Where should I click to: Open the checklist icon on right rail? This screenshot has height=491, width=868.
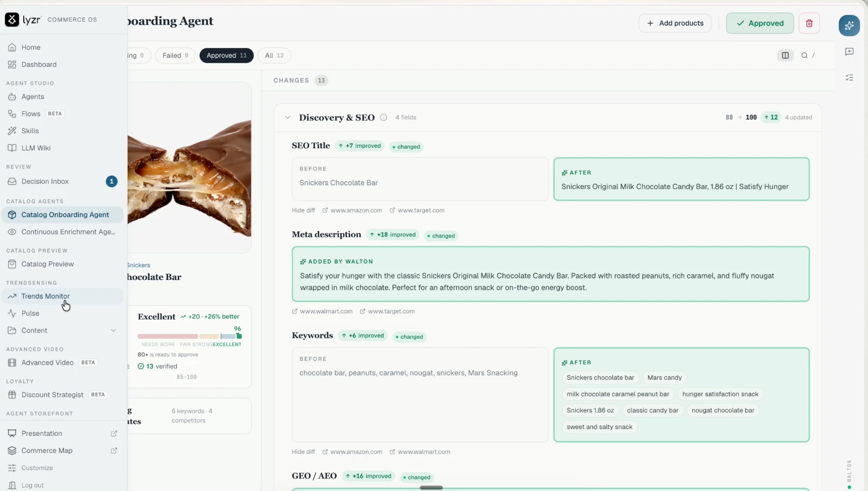pos(849,78)
